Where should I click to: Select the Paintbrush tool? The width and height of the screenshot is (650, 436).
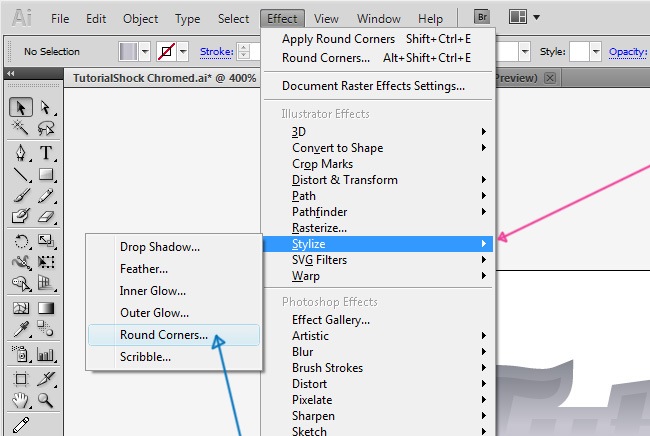[21, 195]
